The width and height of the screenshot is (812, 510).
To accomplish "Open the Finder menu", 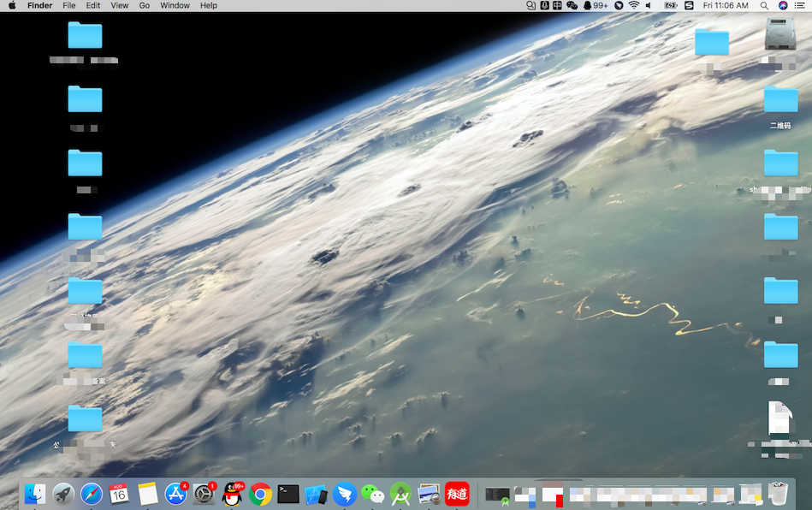I will tap(40, 5).
